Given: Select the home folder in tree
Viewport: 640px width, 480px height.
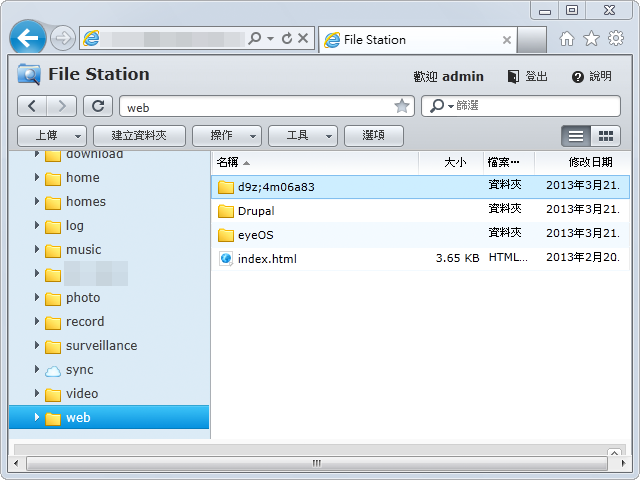Looking at the screenshot, I should (82, 178).
